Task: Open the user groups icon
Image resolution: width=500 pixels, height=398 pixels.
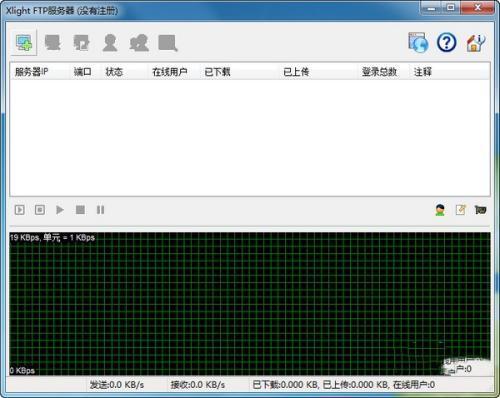Action: (139, 43)
